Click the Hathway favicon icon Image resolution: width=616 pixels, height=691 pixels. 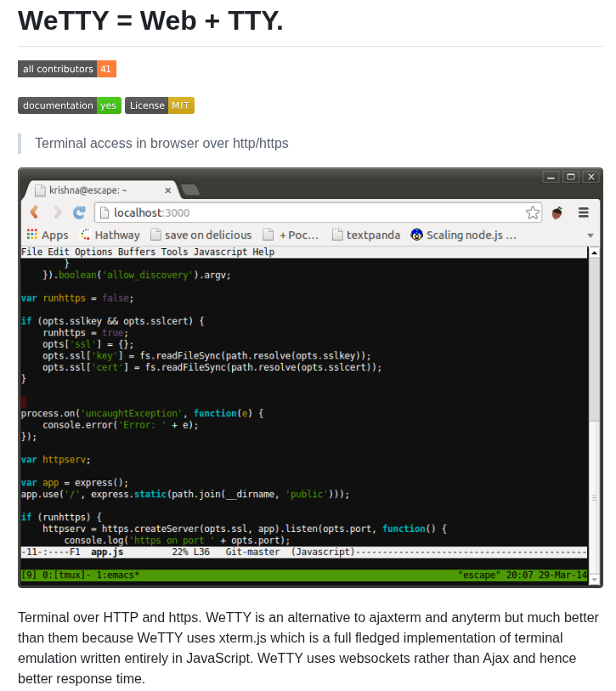pos(86,235)
